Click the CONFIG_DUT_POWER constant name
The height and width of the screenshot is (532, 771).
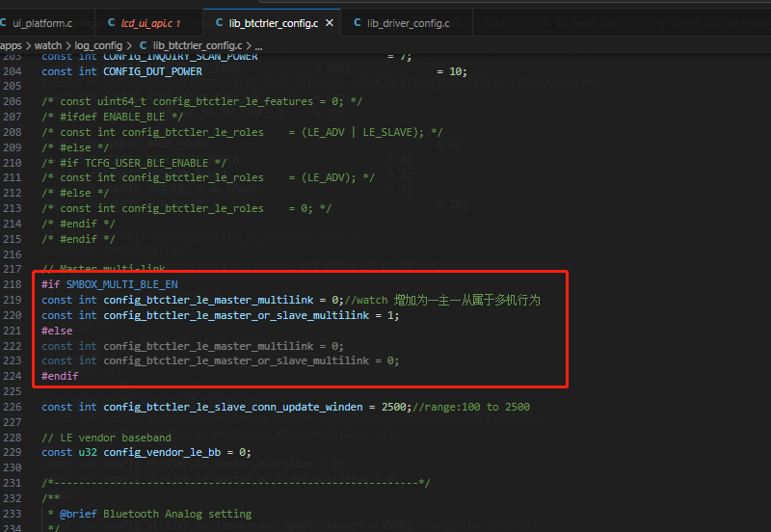[152, 71]
